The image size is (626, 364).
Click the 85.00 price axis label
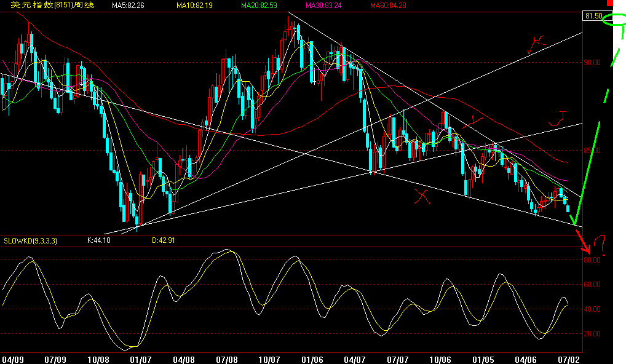[x=592, y=151]
